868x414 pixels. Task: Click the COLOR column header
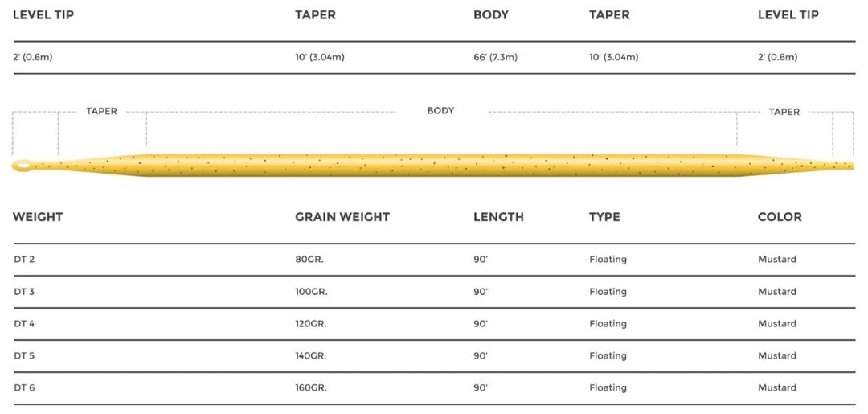[780, 217]
